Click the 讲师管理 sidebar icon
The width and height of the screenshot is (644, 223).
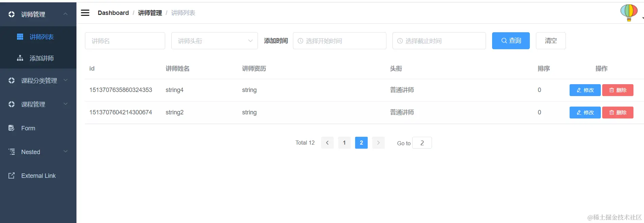point(12,14)
